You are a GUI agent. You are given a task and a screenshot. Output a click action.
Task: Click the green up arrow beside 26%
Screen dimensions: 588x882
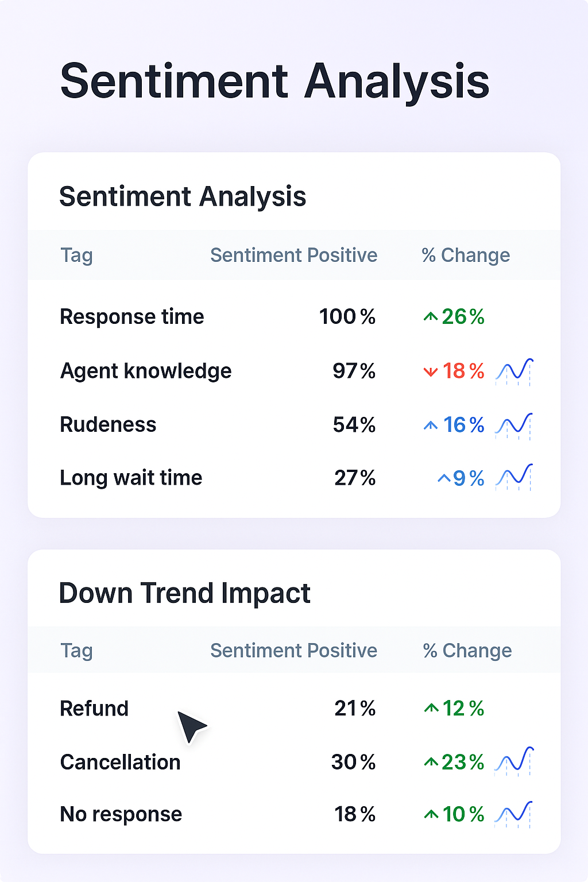coord(430,317)
